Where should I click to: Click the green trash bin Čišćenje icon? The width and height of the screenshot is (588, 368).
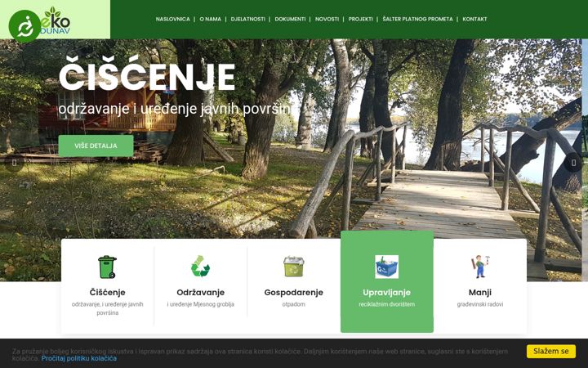(107, 267)
